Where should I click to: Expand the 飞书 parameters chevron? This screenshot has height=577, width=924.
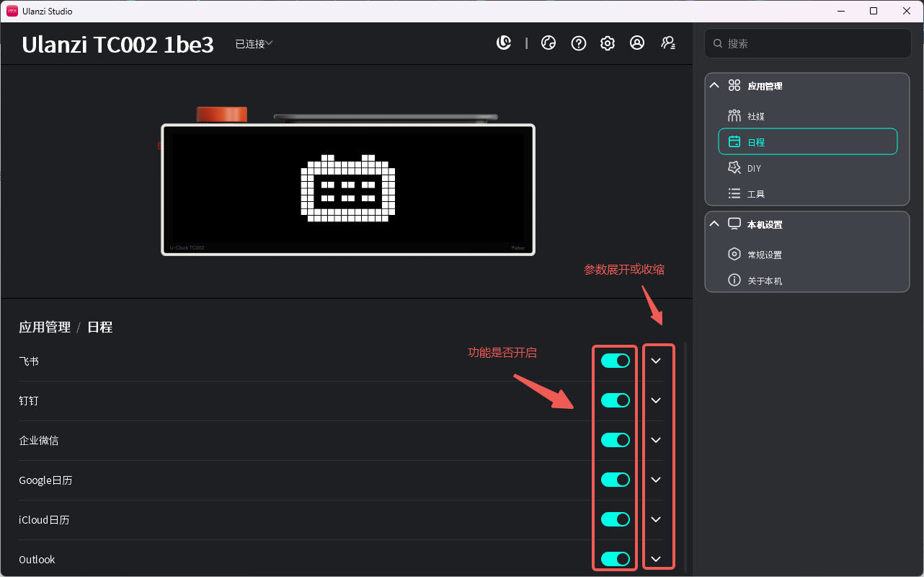point(656,361)
